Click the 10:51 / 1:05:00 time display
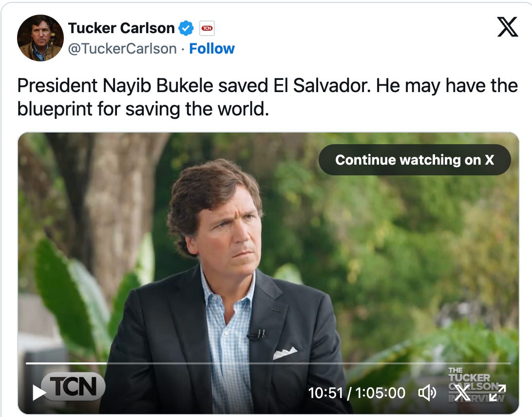This screenshot has height=417, width=532. tap(357, 393)
